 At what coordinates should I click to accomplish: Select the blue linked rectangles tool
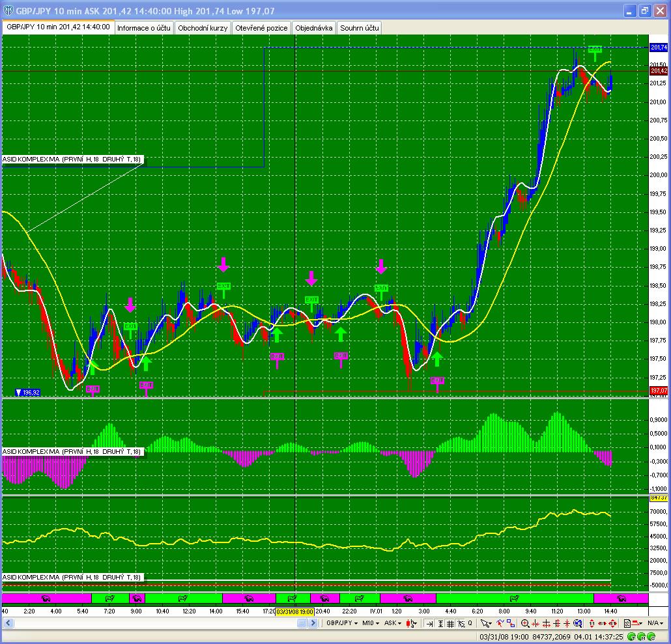click(511, 623)
